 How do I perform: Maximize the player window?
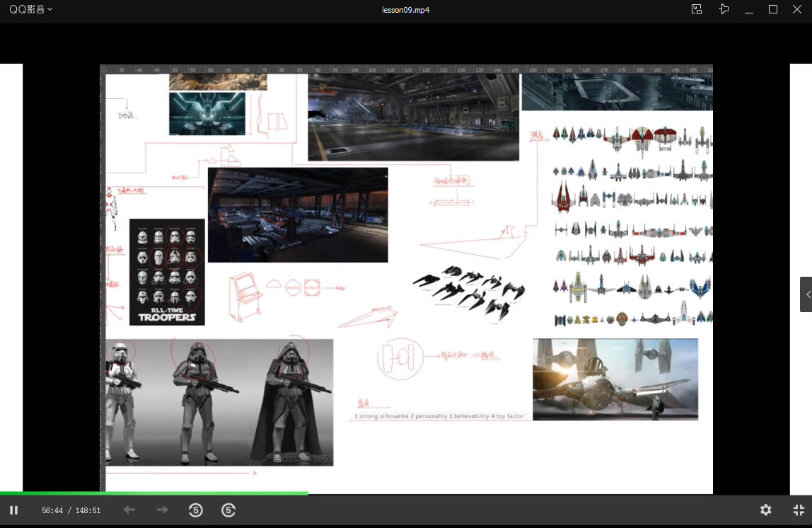[x=773, y=9]
